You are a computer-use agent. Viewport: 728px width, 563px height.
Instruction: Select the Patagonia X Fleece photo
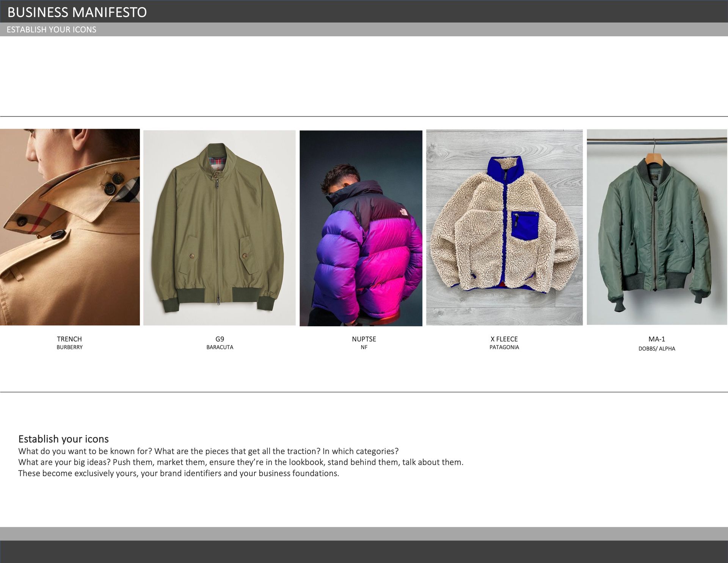point(504,228)
